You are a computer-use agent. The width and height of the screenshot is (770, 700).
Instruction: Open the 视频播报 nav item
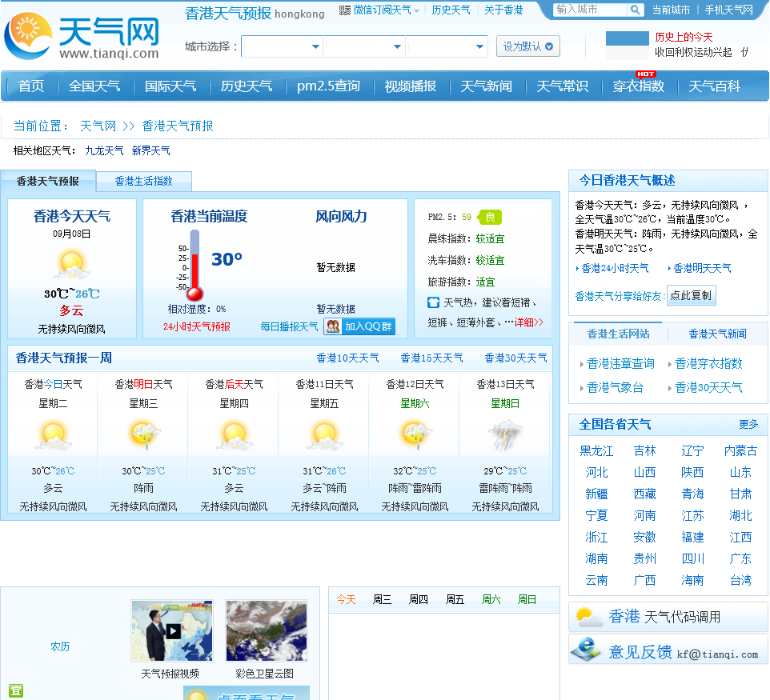(410, 86)
